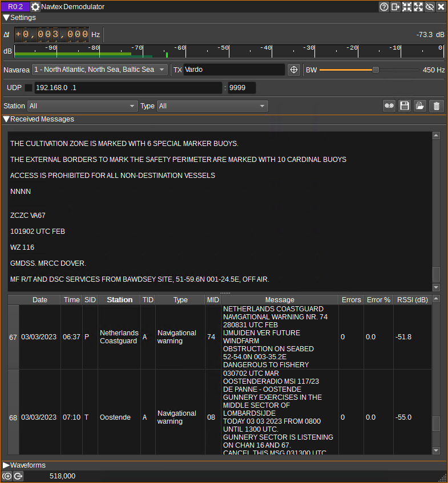Enable UDP forwarding checkbox
The image size is (448, 483).
click(29, 88)
